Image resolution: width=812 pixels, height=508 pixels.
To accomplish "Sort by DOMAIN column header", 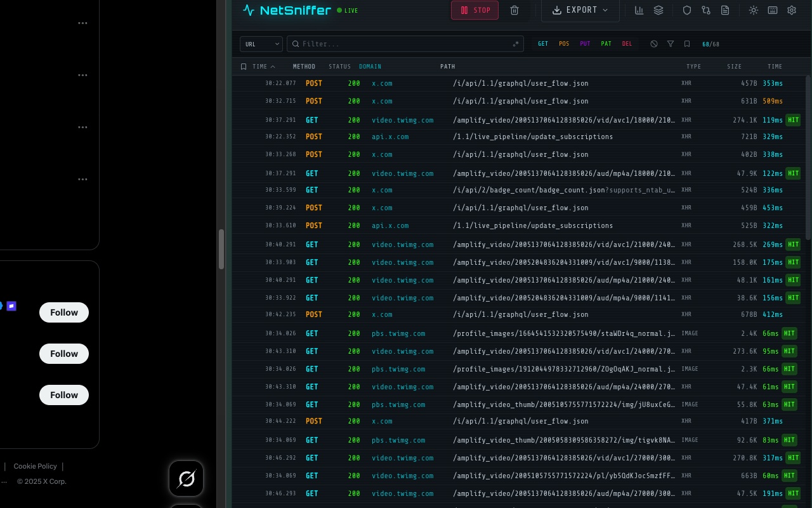I will [x=370, y=67].
